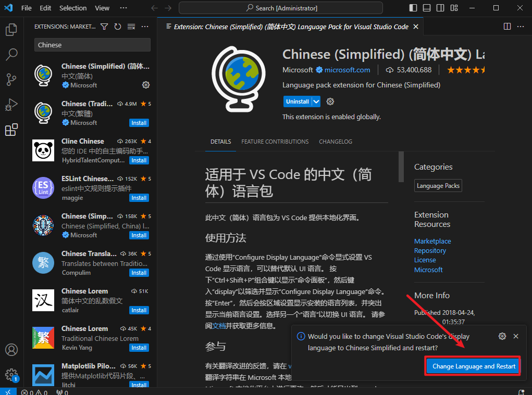
Task: Open problems errors and warnings indicator
Action: pos(34,392)
